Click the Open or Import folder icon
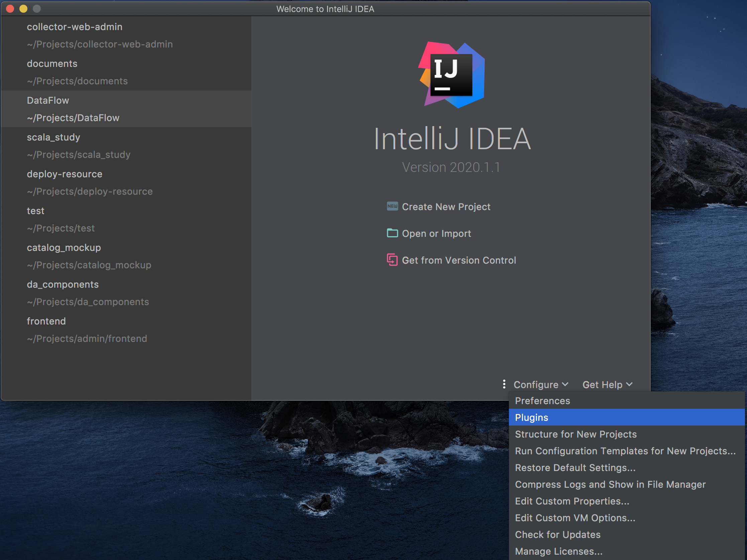This screenshot has width=747, height=560. point(392,233)
